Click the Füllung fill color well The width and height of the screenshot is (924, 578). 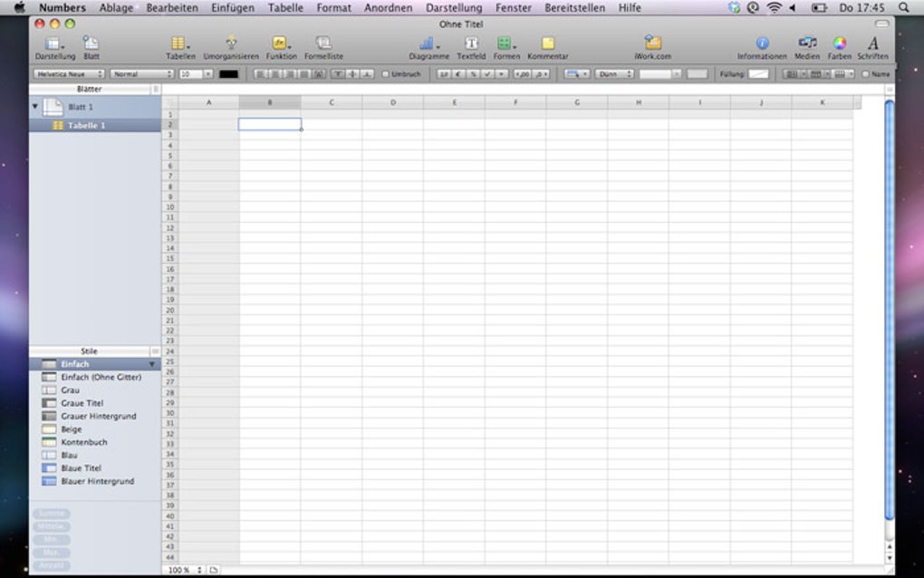758,74
